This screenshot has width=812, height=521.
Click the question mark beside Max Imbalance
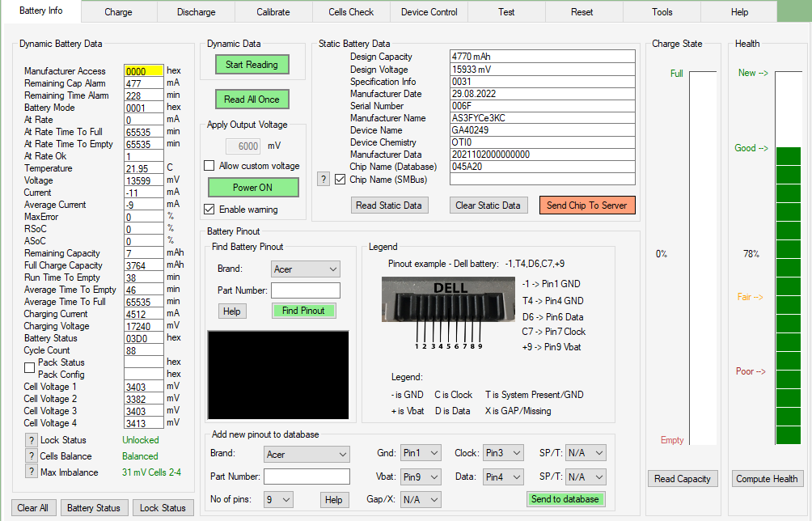coord(32,472)
